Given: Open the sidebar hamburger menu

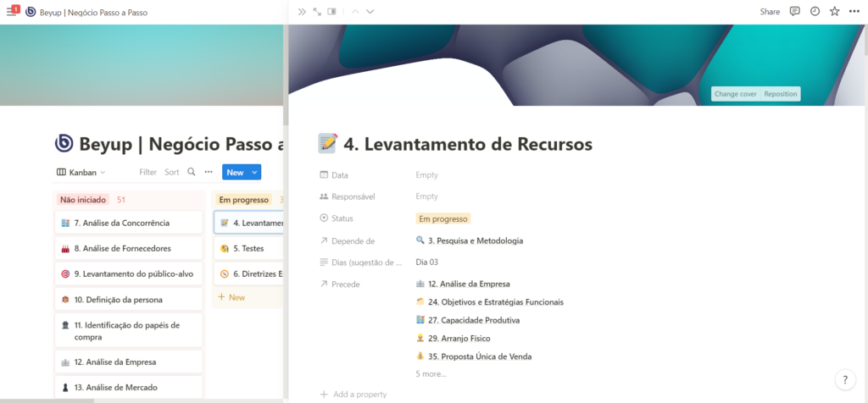Looking at the screenshot, I should coord(12,12).
